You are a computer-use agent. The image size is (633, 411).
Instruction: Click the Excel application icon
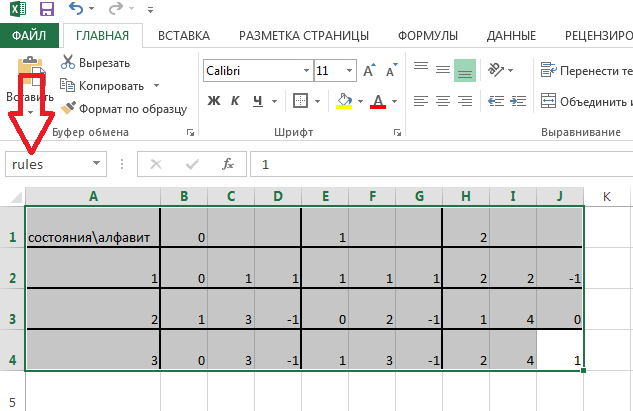pyautogui.click(x=17, y=9)
